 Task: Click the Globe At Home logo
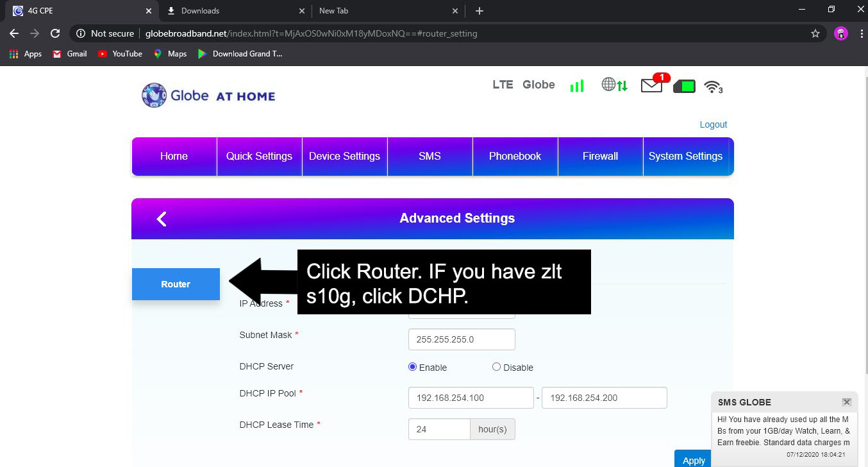coord(208,96)
